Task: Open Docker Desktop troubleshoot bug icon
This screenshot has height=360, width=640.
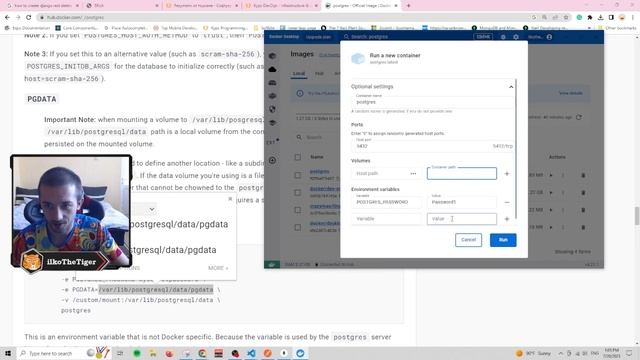Action: (503, 37)
